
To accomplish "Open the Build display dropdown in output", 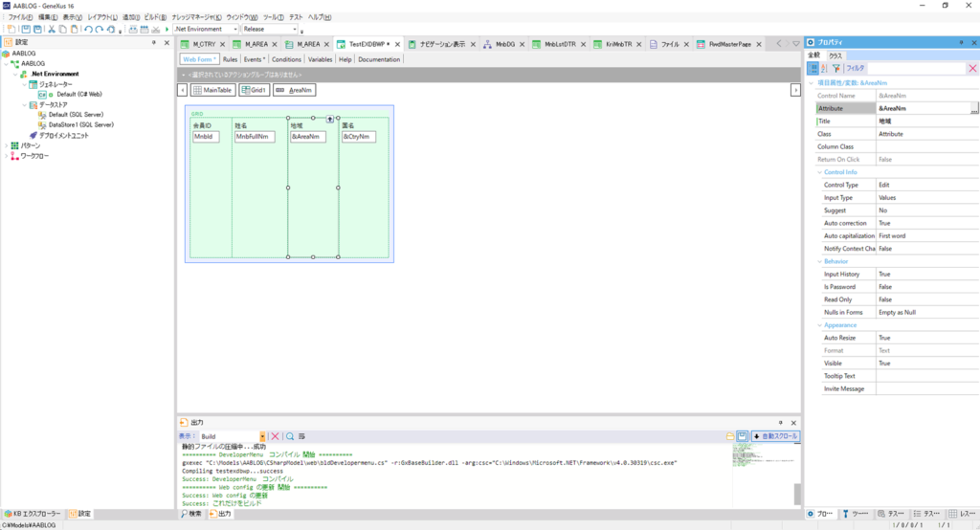I will pos(262,436).
